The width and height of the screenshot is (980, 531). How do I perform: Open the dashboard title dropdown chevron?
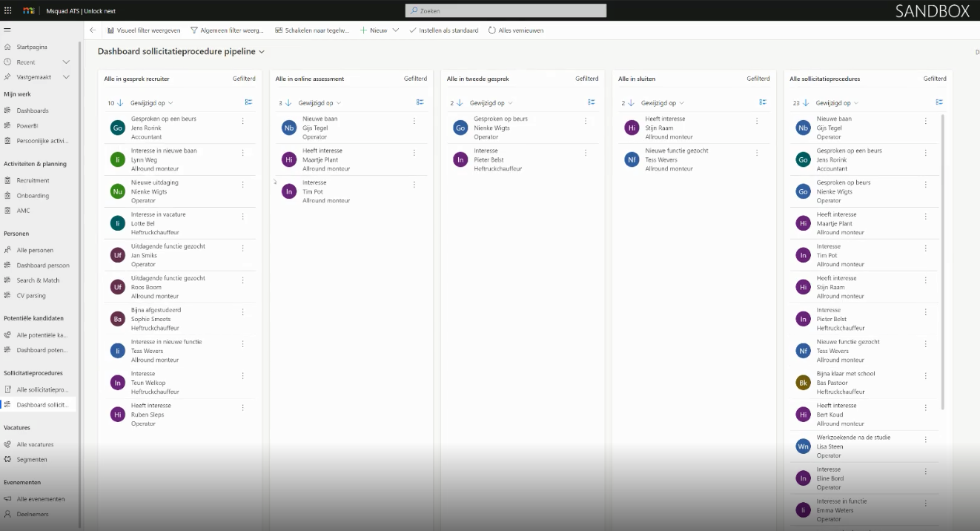click(262, 52)
